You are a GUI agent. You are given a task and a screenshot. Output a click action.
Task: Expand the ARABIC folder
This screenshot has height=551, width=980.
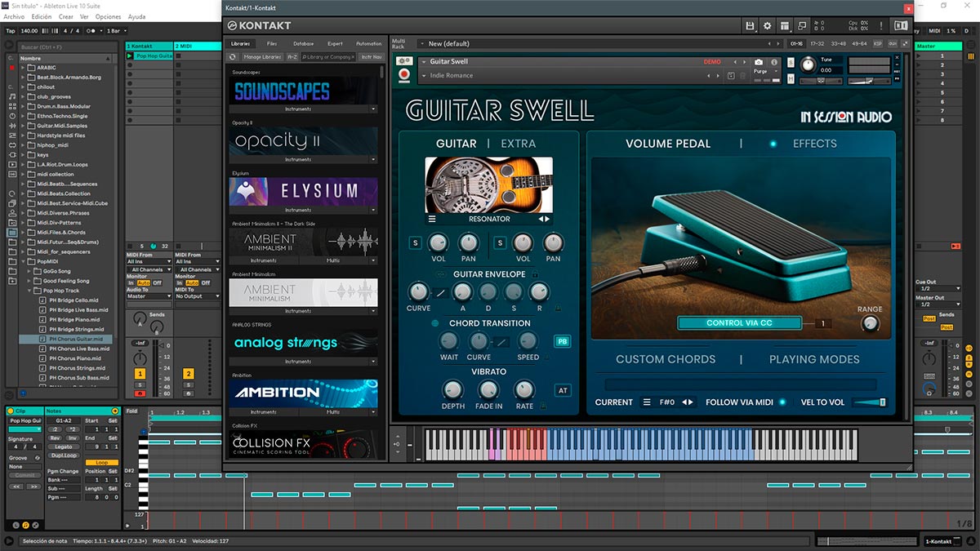pos(23,68)
